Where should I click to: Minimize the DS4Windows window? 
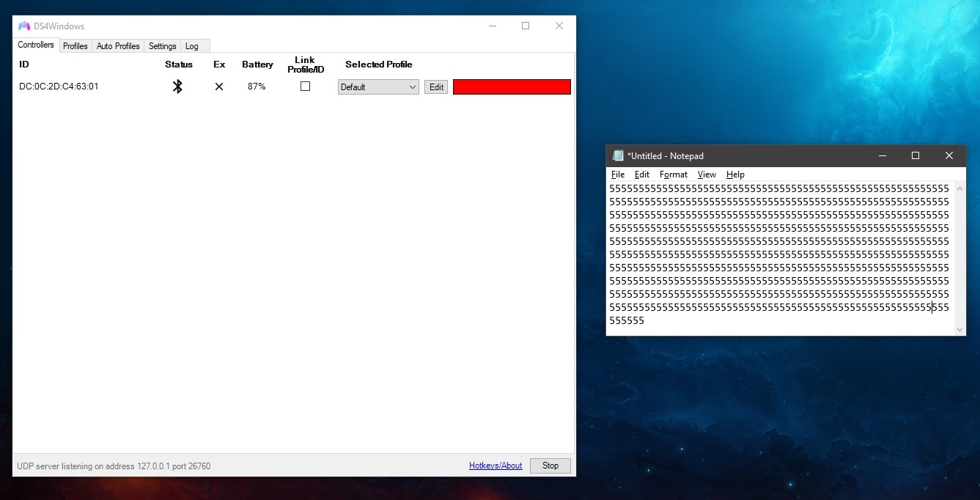pyautogui.click(x=492, y=26)
